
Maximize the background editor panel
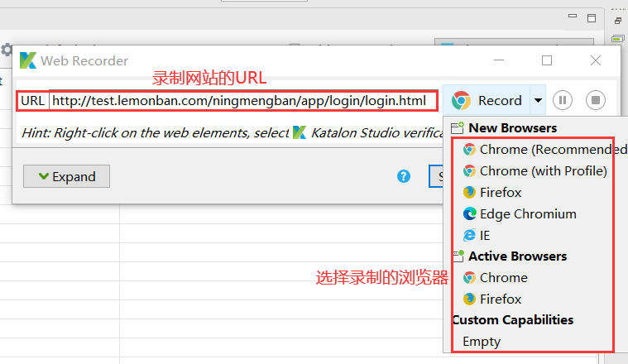point(592,18)
